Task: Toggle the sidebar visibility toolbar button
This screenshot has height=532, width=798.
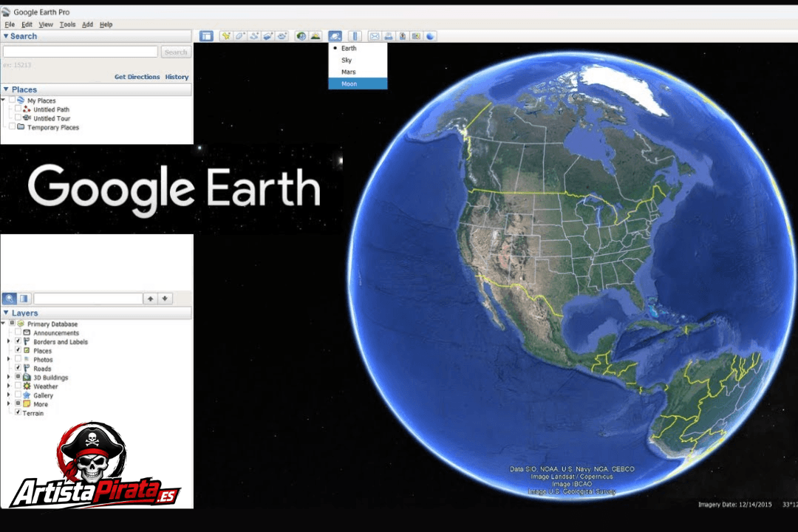Action: point(206,36)
